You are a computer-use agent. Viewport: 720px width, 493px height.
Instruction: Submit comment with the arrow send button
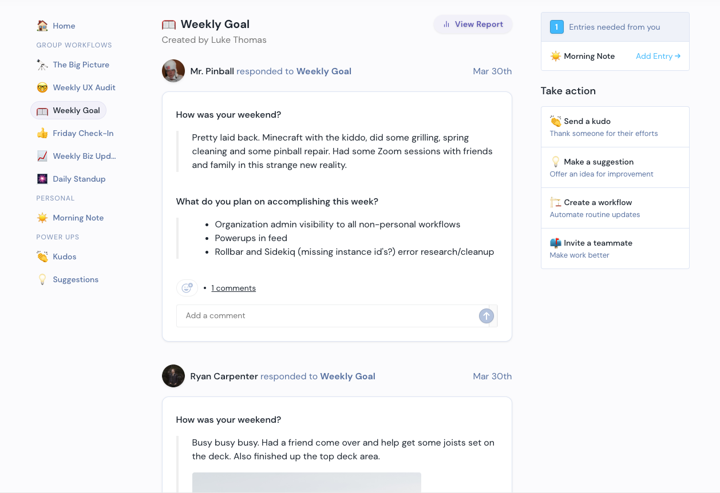point(486,316)
